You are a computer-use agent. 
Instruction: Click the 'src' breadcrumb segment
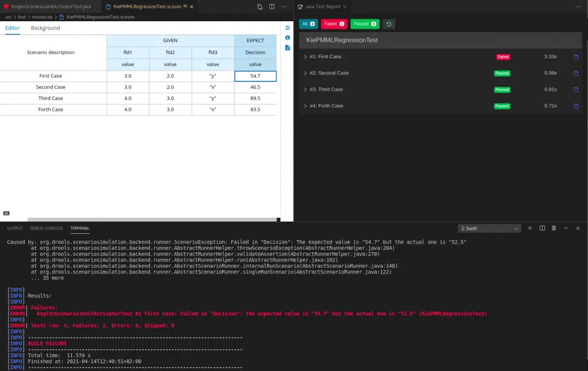pos(9,17)
